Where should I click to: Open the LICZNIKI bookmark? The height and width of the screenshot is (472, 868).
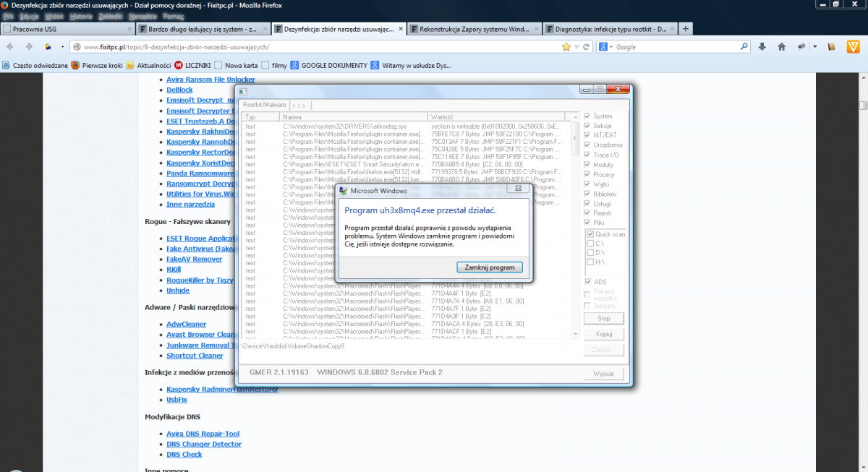point(192,65)
